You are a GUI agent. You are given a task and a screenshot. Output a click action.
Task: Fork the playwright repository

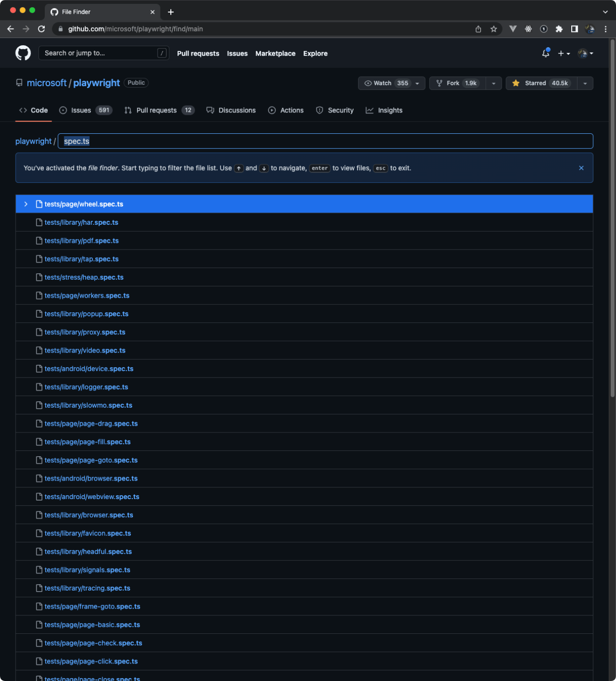pyautogui.click(x=457, y=83)
